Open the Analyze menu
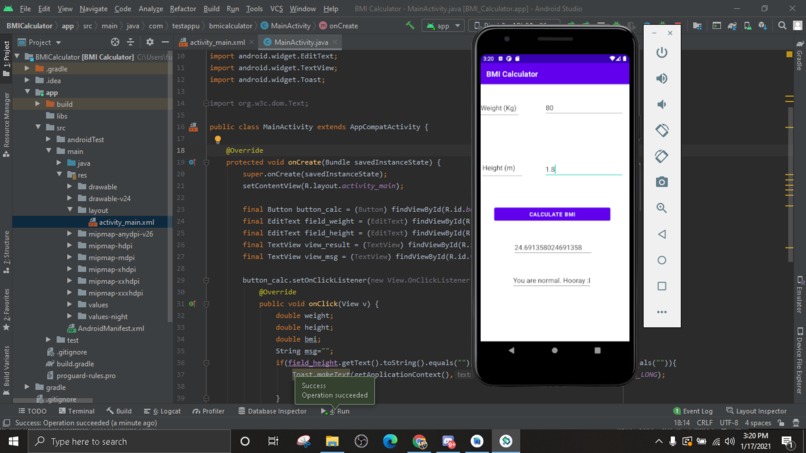The height and width of the screenshot is (453, 806). pyautogui.click(x=150, y=9)
